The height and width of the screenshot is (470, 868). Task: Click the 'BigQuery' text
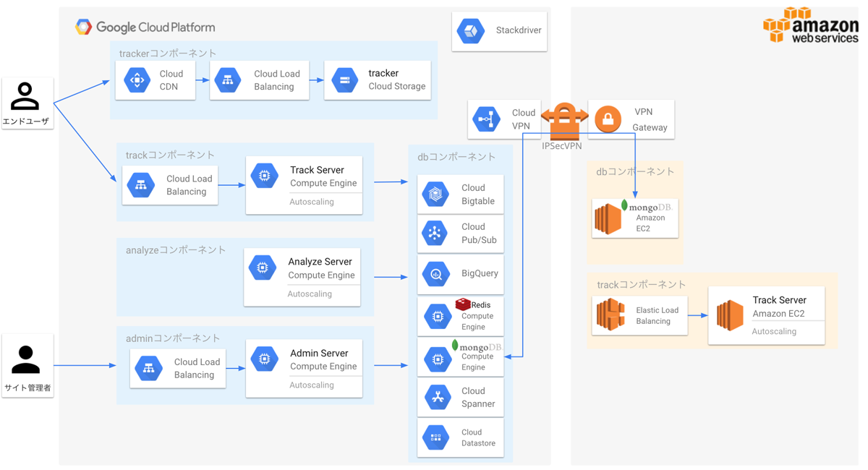[480, 273]
